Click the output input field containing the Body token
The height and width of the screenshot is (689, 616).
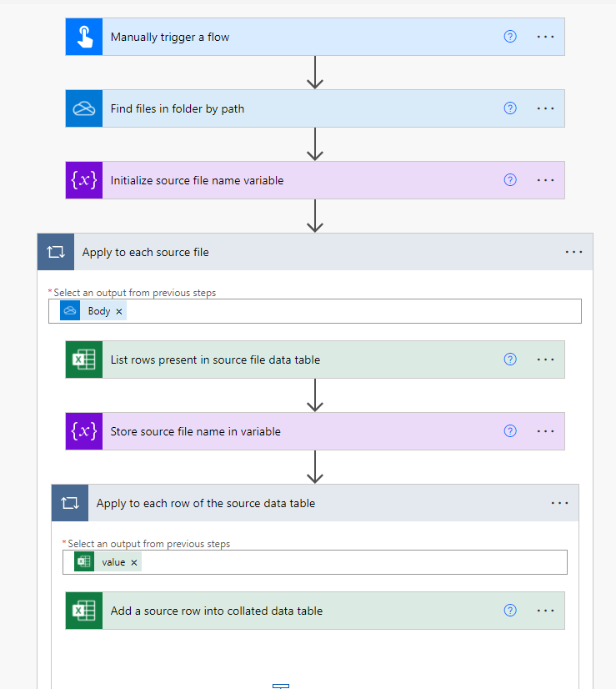pos(350,311)
